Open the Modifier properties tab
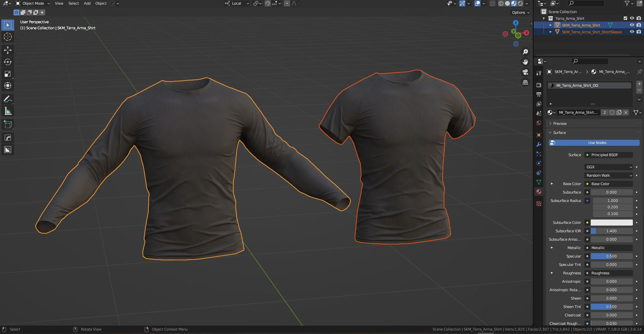Screen dimensions: 644x334 (538, 144)
